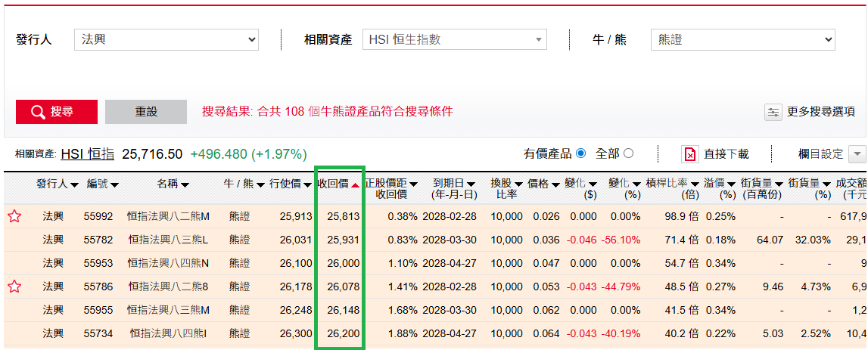The image size is (868, 350).
Task: Sort by the 街貨量 (%) column header
Action: pyautogui.click(x=810, y=188)
